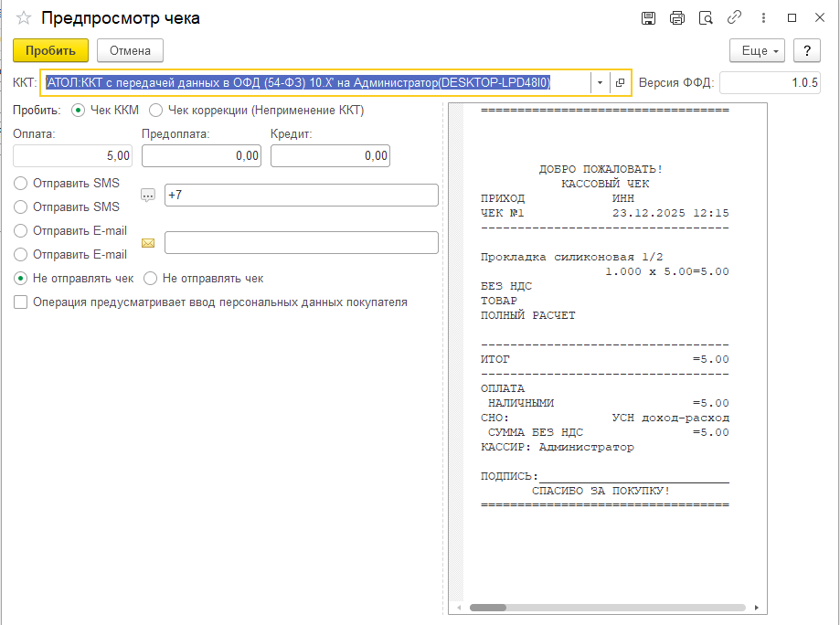The height and width of the screenshot is (625, 840).
Task: Click the Оплата amount input field
Action: click(x=73, y=156)
